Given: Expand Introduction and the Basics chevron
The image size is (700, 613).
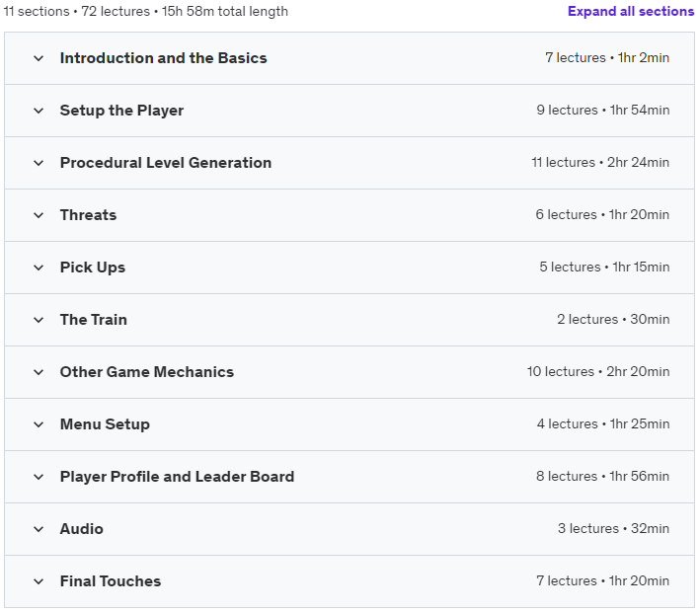Looking at the screenshot, I should pyautogui.click(x=39, y=58).
